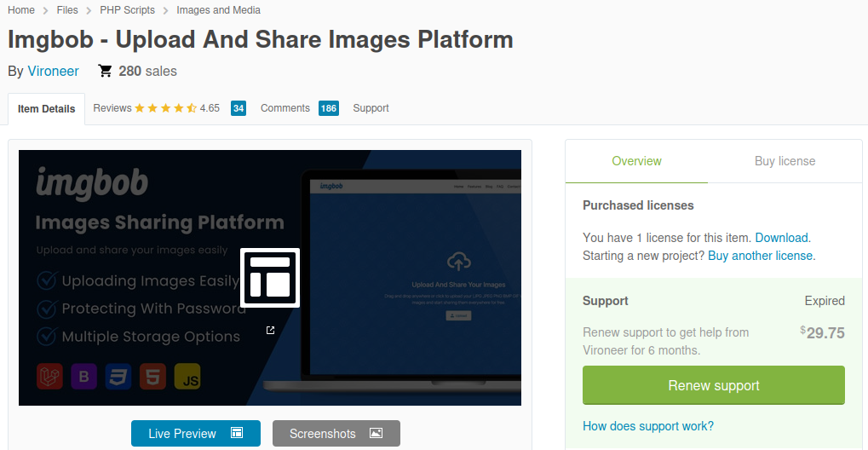Viewport: 868px width, 450px height.
Task: Open the Vironeer author link
Action: click(53, 71)
